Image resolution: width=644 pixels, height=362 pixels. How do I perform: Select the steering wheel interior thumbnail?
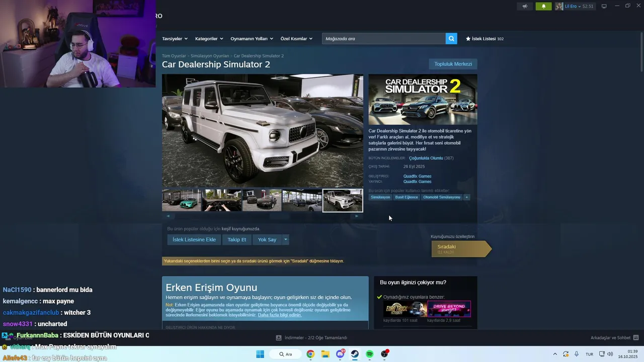tap(221, 200)
